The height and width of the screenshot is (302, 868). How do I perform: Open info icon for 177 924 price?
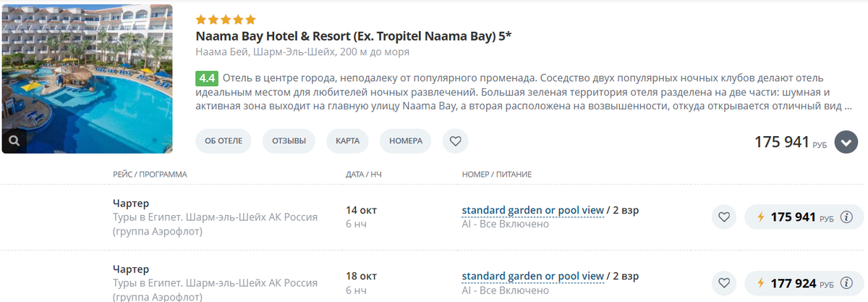(x=848, y=283)
